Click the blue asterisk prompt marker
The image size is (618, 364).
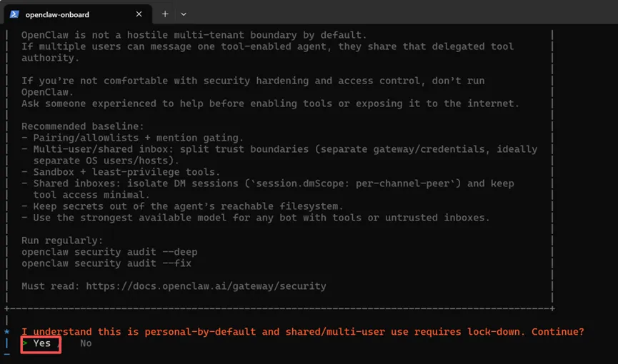click(7, 332)
